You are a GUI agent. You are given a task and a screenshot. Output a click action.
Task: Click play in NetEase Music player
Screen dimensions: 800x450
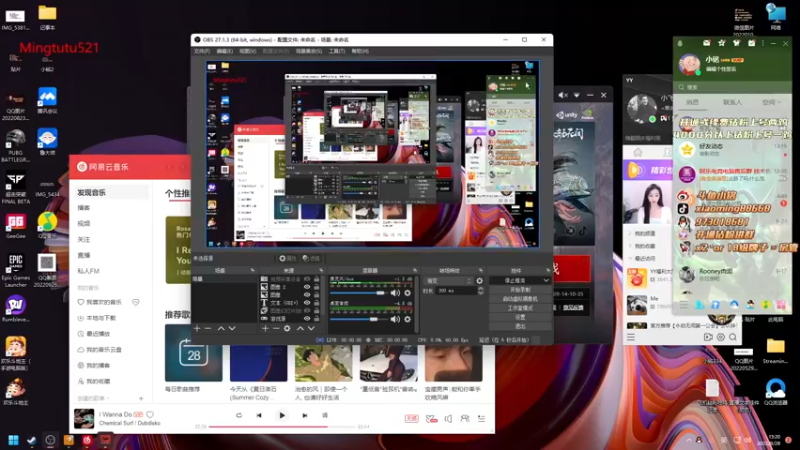tap(282, 415)
